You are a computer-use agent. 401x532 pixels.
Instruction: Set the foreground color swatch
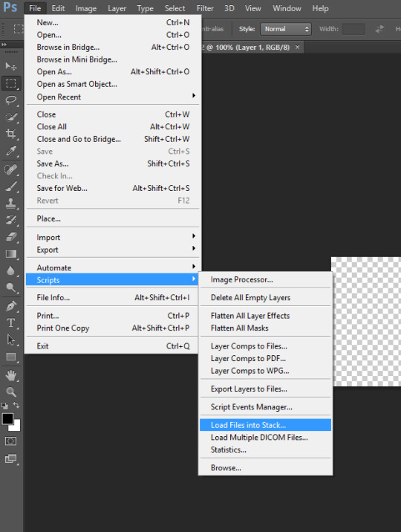point(7,418)
